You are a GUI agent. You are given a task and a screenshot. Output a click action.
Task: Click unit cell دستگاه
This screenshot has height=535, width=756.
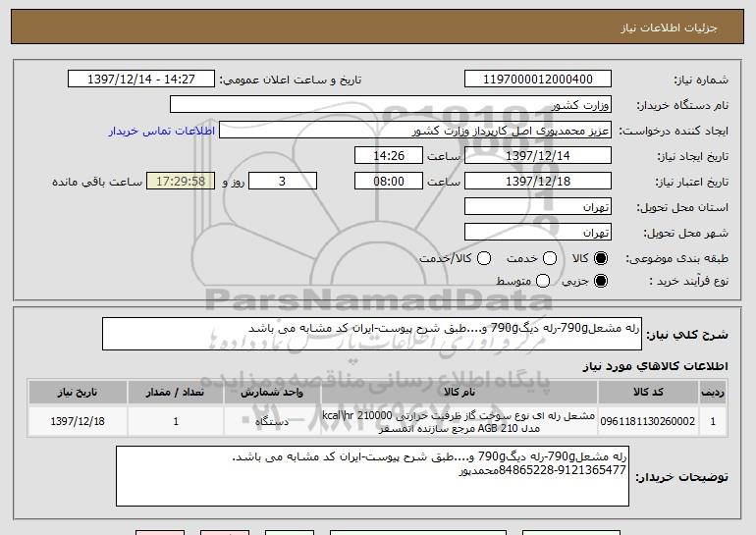272,422
